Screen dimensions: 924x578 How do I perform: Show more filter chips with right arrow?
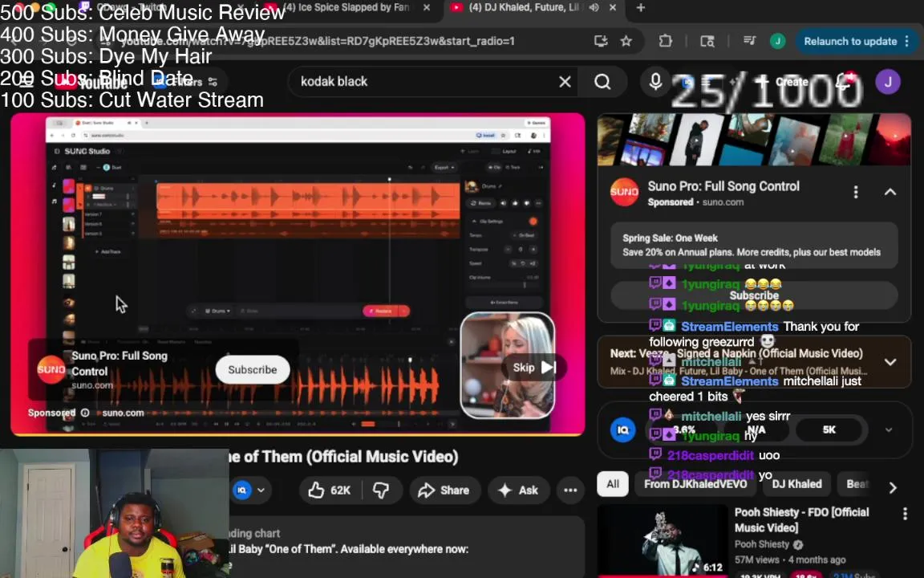pos(893,487)
